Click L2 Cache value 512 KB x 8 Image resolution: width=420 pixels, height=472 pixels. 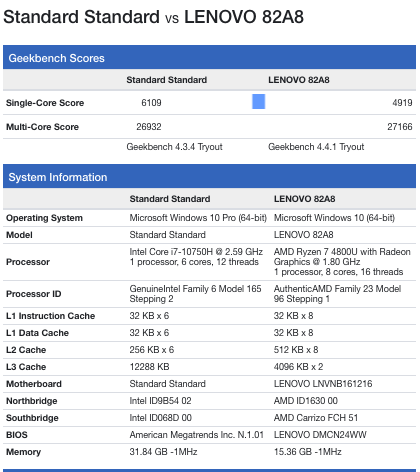tap(296, 350)
